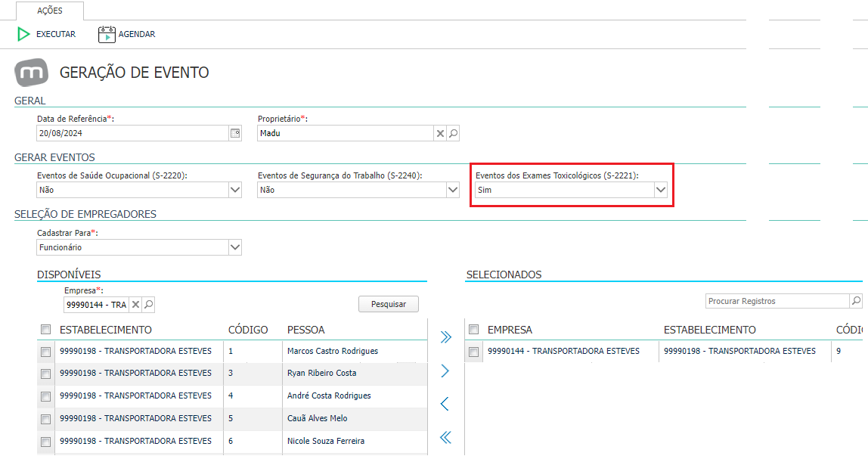Screen dimensions: 868x456
Task: Remove selected record with left arrow
Action: (x=445, y=404)
